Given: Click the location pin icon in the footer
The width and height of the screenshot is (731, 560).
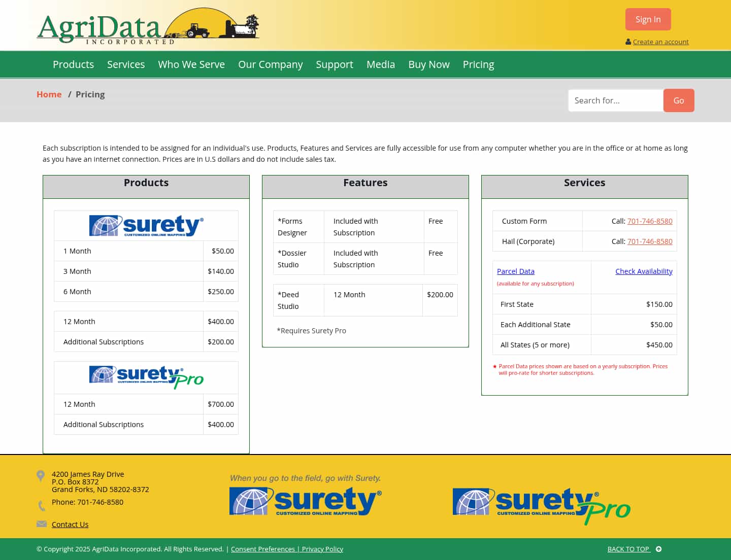Looking at the screenshot, I should [41, 476].
